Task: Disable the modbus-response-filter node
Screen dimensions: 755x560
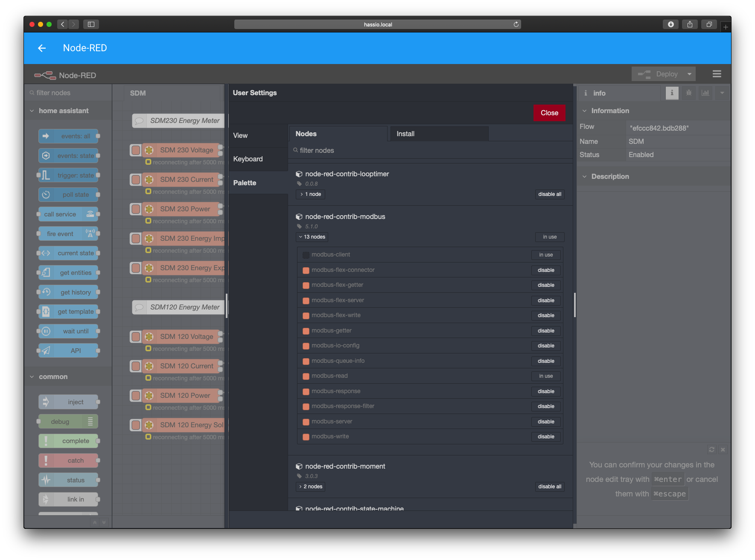Action: pyautogui.click(x=546, y=406)
